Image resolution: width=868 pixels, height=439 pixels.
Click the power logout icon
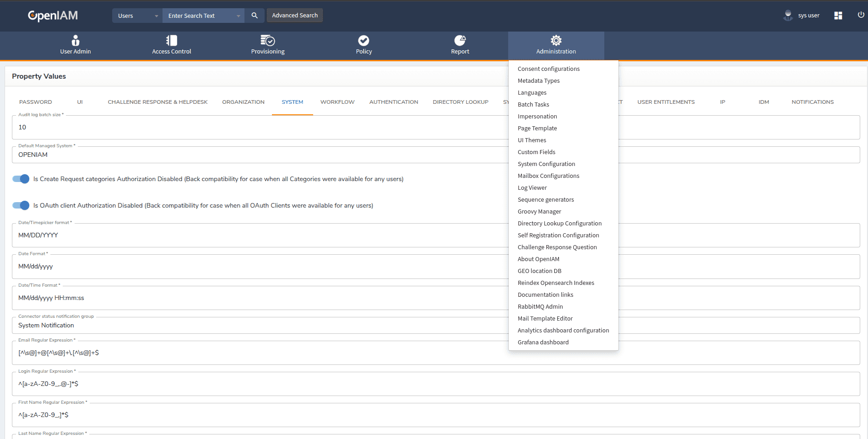pos(861,15)
